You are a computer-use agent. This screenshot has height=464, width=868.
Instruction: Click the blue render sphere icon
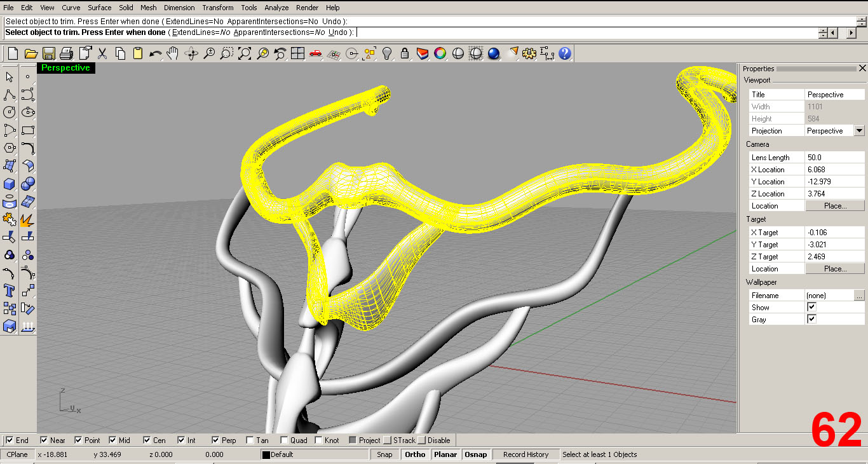tap(494, 54)
